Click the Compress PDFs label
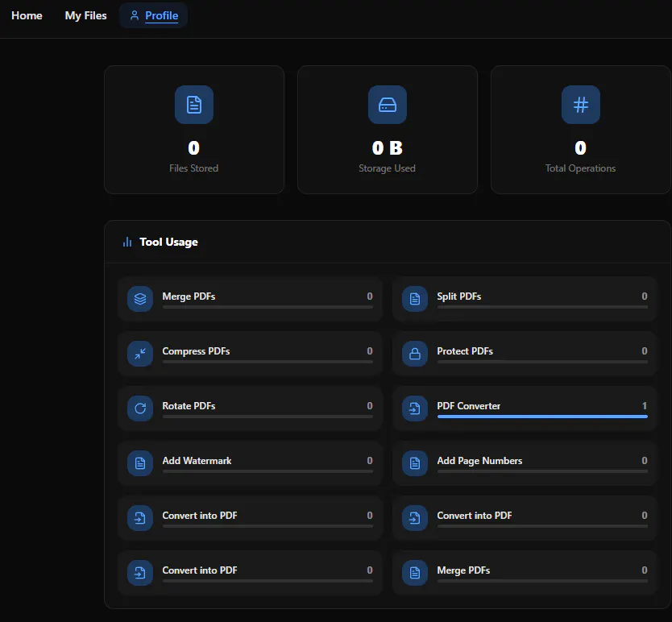The width and height of the screenshot is (672, 622). click(x=196, y=351)
